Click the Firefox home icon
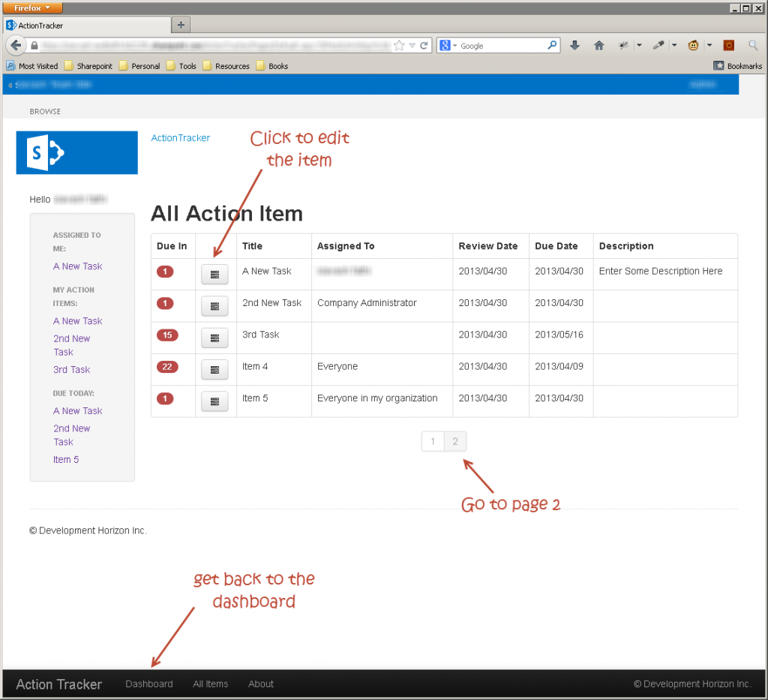This screenshot has height=700, width=768. click(598, 45)
